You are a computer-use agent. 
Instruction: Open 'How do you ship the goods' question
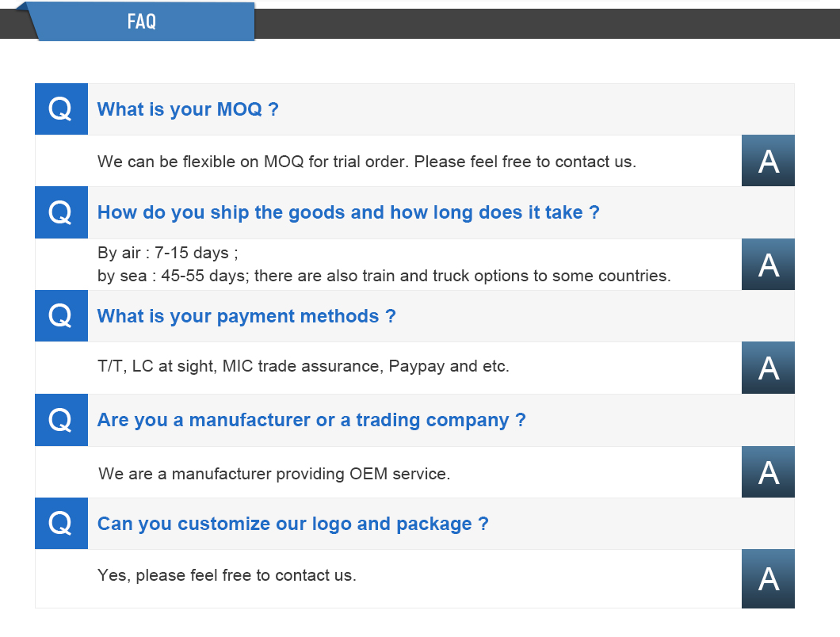tap(348, 212)
